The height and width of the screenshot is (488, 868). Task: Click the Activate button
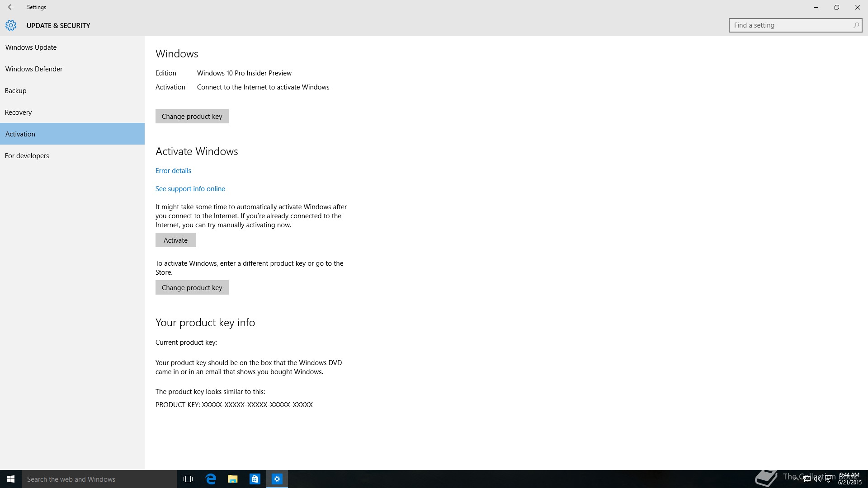click(x=176, y=240)
